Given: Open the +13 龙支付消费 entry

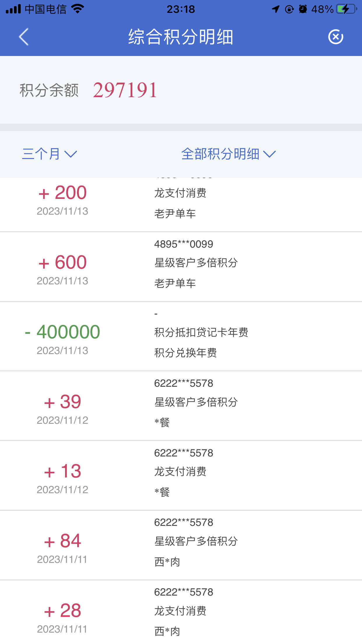Looking at the screenshot, I should [181, 475].
